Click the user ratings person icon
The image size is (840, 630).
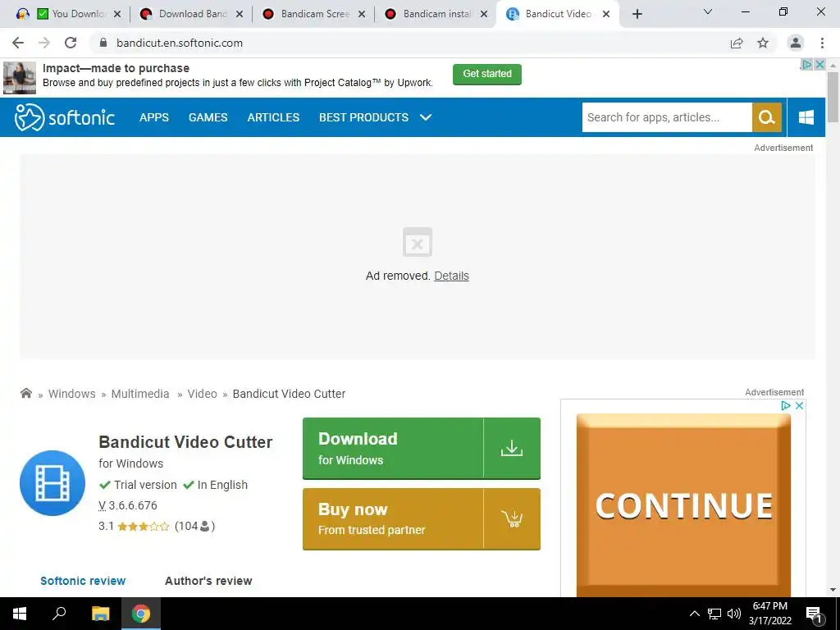pyautogui.click(x=204, y=526)
